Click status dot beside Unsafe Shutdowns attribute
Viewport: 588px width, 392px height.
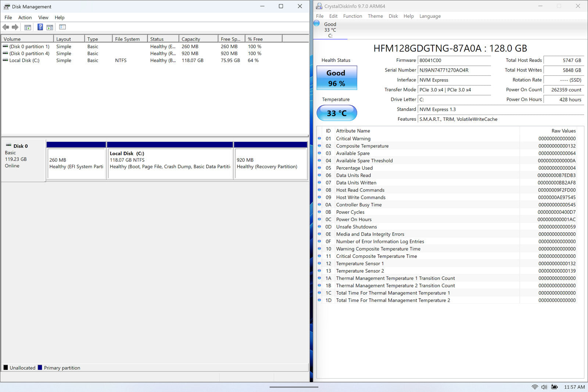(319, 227)
